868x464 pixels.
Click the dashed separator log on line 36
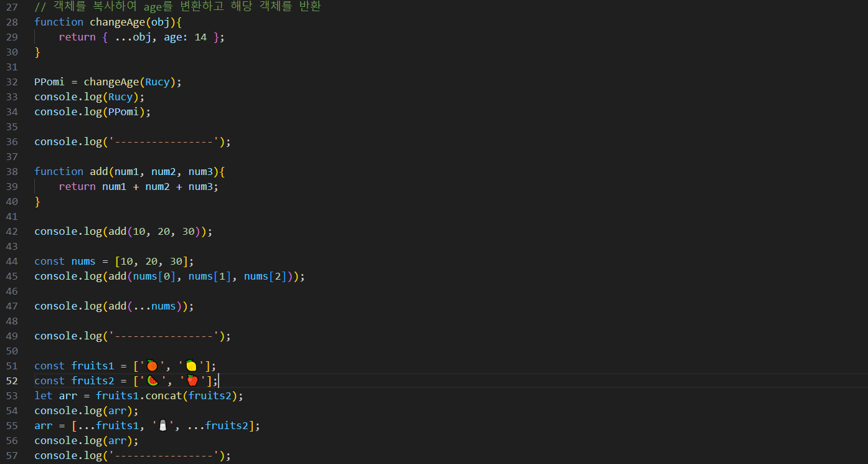click(133, 141)
